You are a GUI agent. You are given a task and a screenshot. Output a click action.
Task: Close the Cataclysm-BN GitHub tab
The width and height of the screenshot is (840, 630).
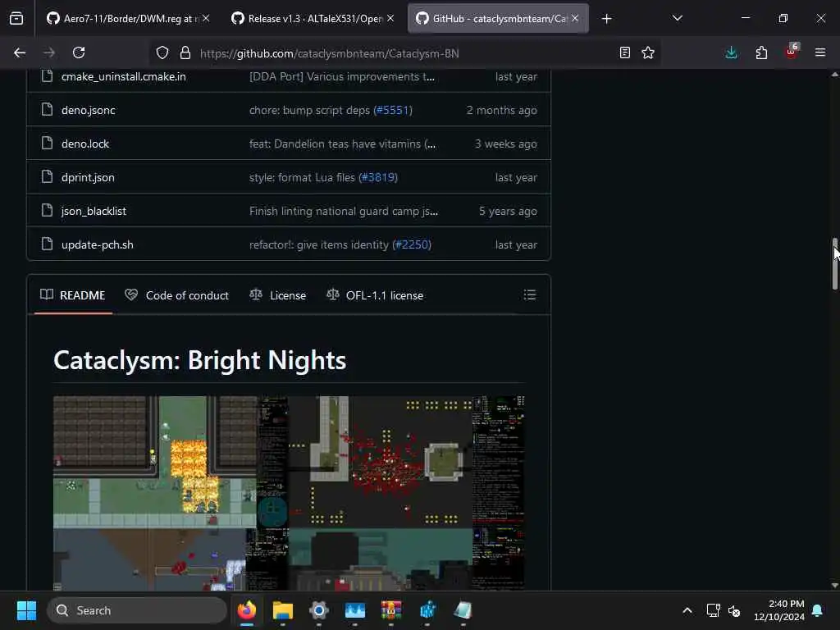(575, 19)
